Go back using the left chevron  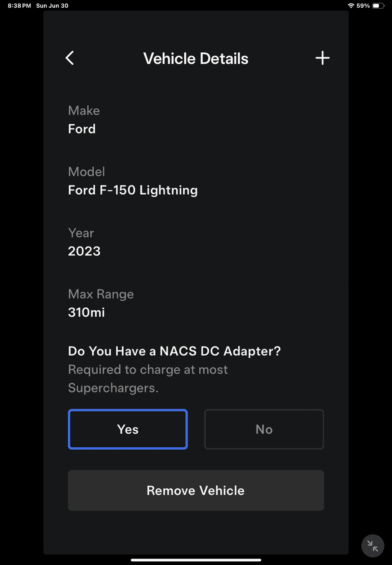click(70, 58)
